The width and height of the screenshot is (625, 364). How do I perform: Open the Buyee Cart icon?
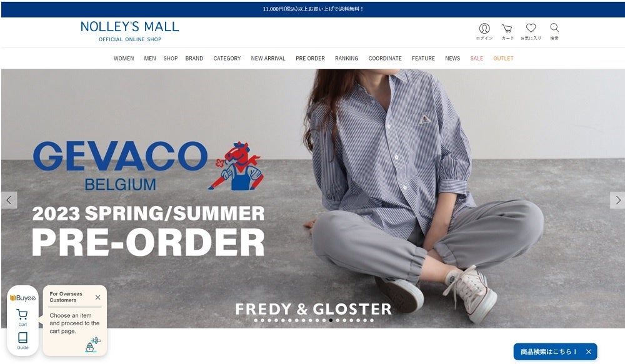pos(22,317)
